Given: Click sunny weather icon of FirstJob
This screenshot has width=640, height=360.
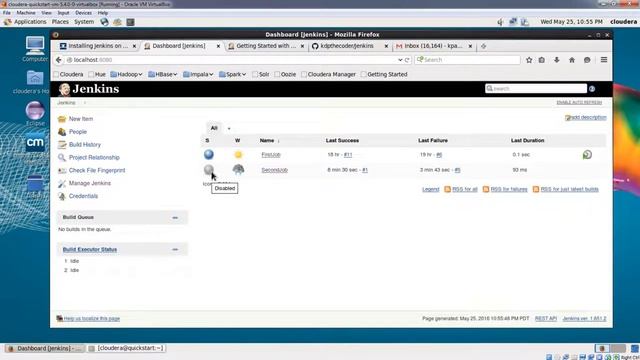Looking at the screenshot, I should click(x=238, y=154).
